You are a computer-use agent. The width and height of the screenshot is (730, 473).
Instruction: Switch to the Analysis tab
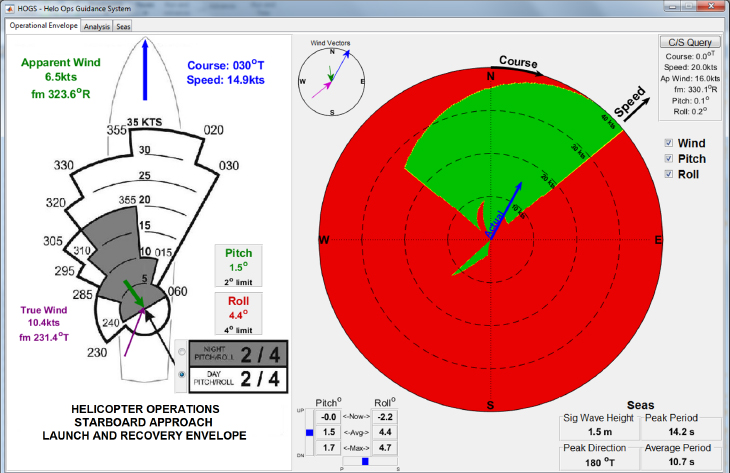coord(97,27)
